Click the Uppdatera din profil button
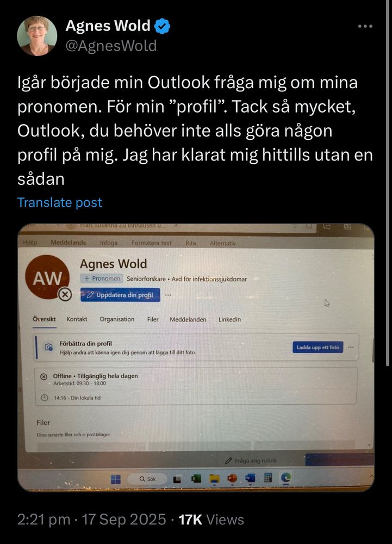 point(120,295)
